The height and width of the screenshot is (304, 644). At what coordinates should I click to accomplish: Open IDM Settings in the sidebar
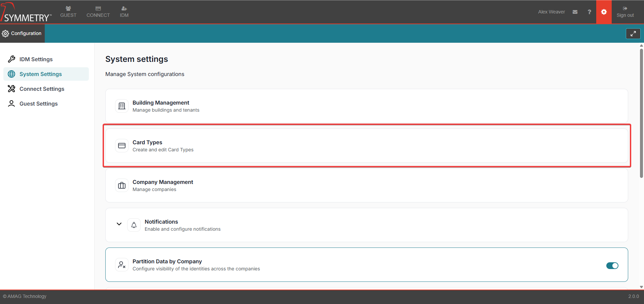click(36, 59)
